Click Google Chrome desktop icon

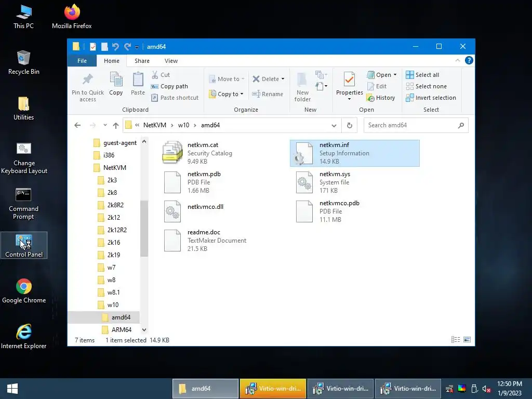(24, 291)
